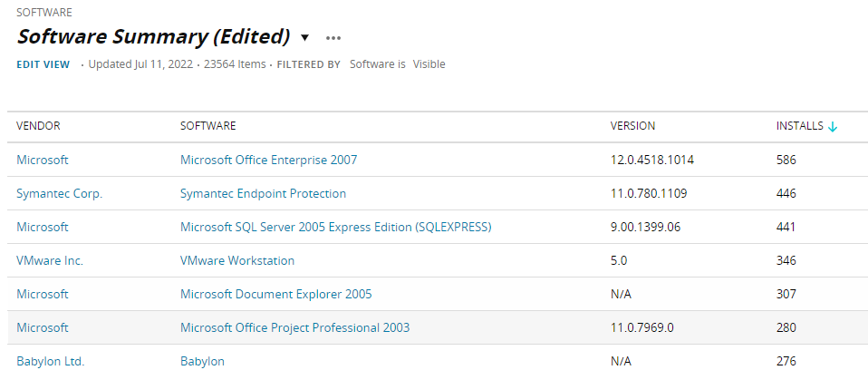Open the Babylon software link

pyautogui.click(x=202, y=361)
